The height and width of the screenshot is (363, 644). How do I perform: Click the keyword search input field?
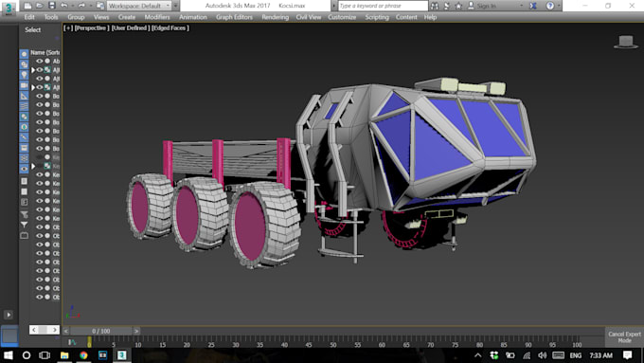click(383, 6)
